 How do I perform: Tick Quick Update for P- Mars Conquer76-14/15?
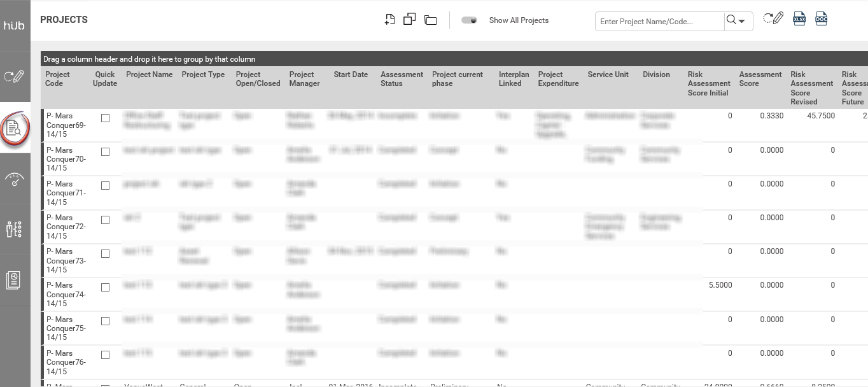coord(106,355)
